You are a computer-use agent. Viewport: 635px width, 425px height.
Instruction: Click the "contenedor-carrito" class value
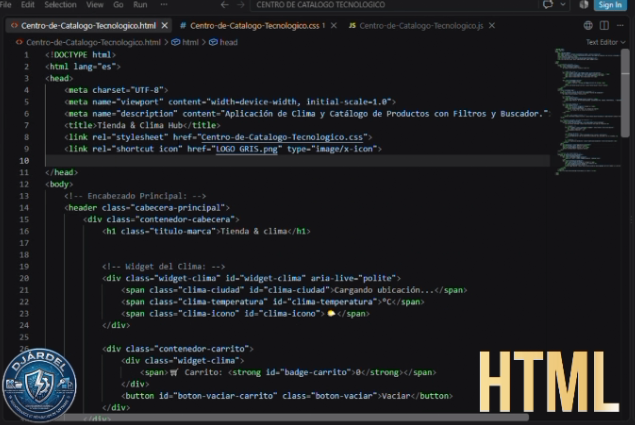point(201,348)
